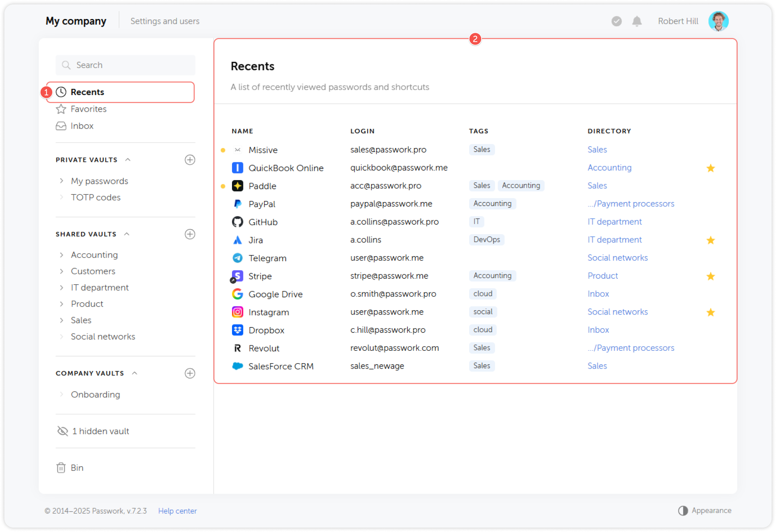Collapse the Private Vaults section
This screenshot has width=776, height=532.
tap(128, 160)
